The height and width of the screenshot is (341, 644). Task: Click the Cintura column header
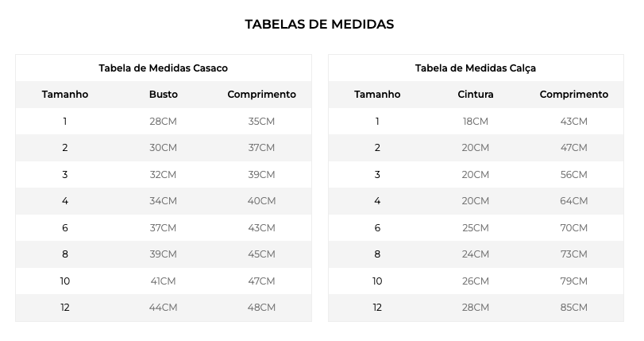click(475, 95)
